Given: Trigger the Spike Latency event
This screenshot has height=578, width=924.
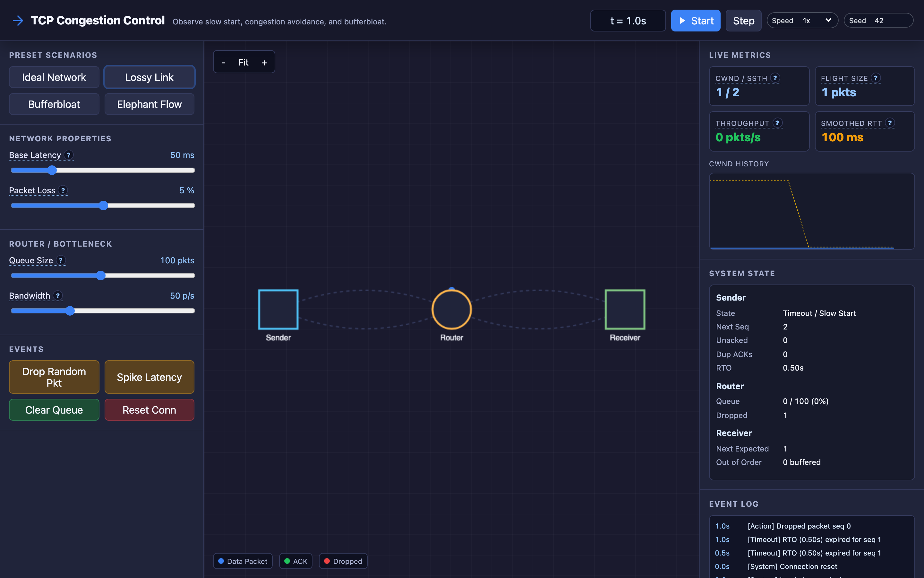Looking at the screenshot, I should point(149,377).
